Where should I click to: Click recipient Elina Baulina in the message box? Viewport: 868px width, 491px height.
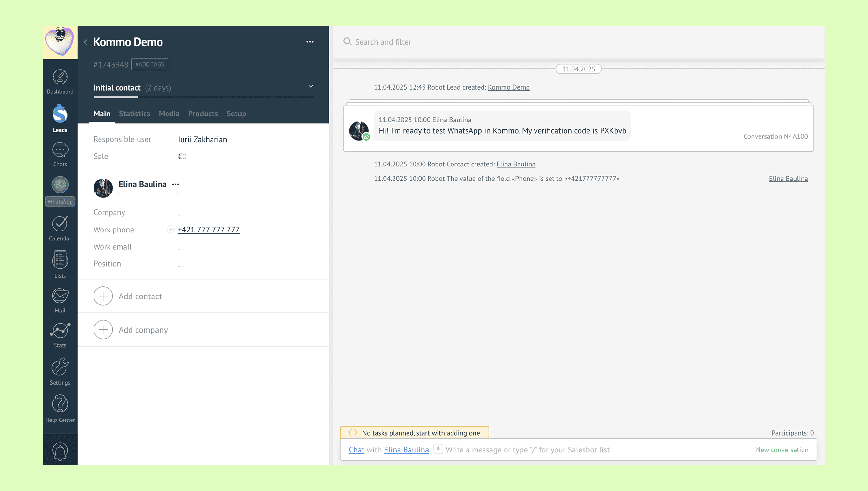tap(406, 450)
